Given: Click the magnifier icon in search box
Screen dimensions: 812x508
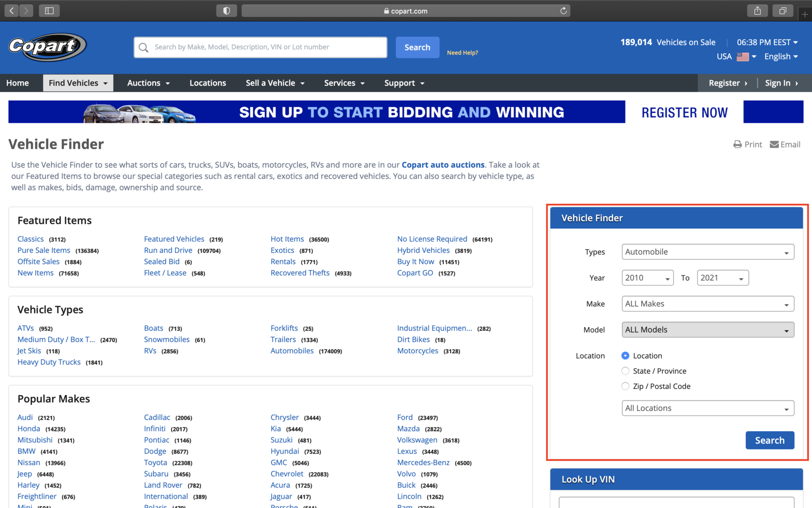Looking at the screenshot, I should (x=144, y=47).
